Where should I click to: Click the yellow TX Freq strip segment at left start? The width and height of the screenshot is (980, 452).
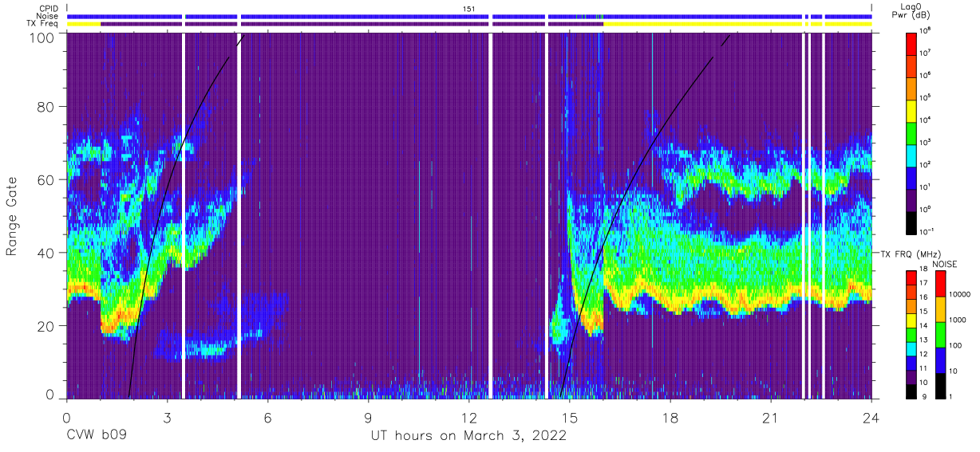tap(84, 24)
